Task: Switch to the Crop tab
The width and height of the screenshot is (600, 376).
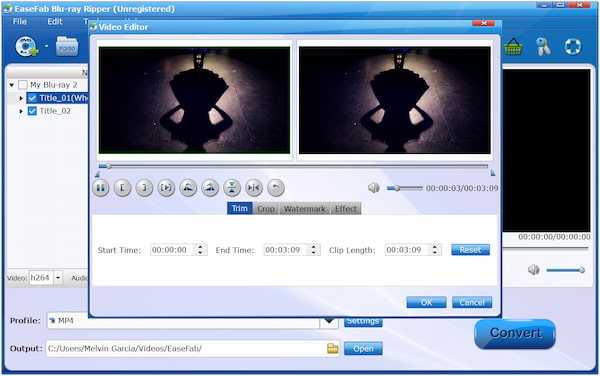Action: pyautogui.click(x=266, y=208)
